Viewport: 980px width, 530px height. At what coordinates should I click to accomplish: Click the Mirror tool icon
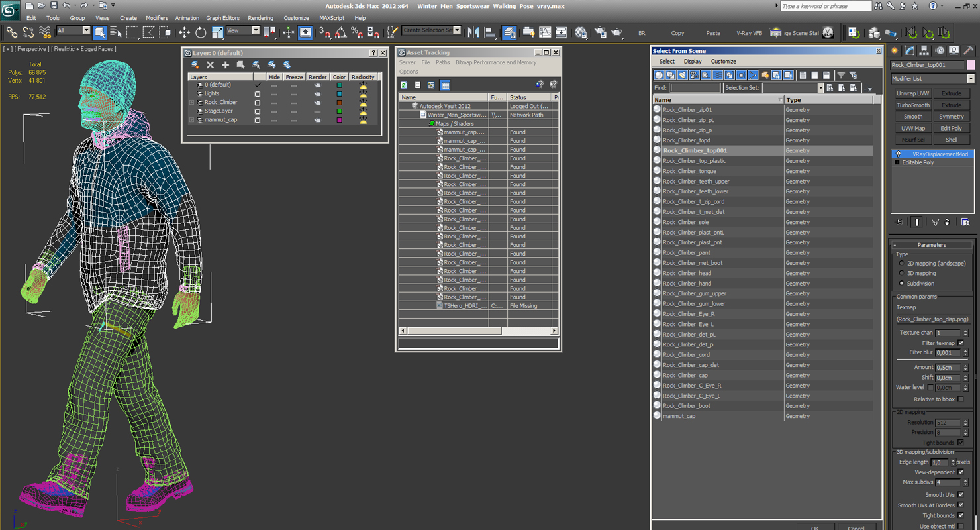pos(473,32)
